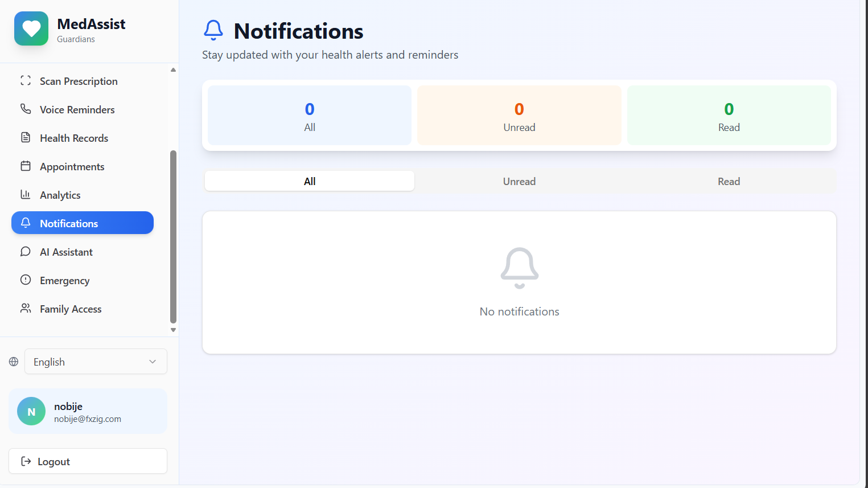Click the Family Access people icon
868x488 pixels.
click(26, 308)
